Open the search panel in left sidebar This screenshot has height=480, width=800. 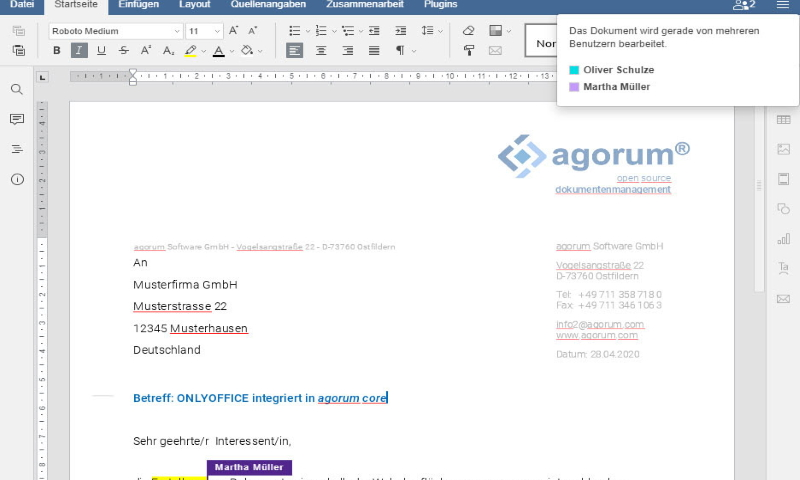(17, 90)
